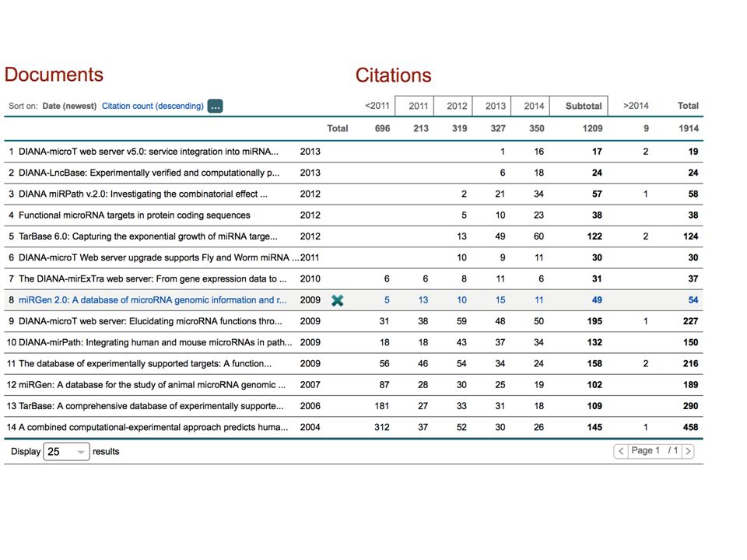Click the Documents heading
The image size is (747, 560).
point(54,75)
